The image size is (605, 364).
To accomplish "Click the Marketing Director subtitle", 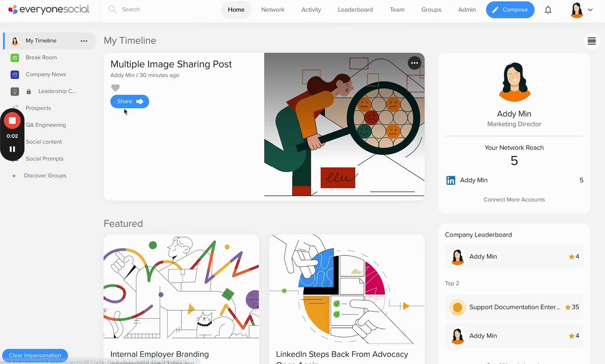I will click(x=514, y=124).
